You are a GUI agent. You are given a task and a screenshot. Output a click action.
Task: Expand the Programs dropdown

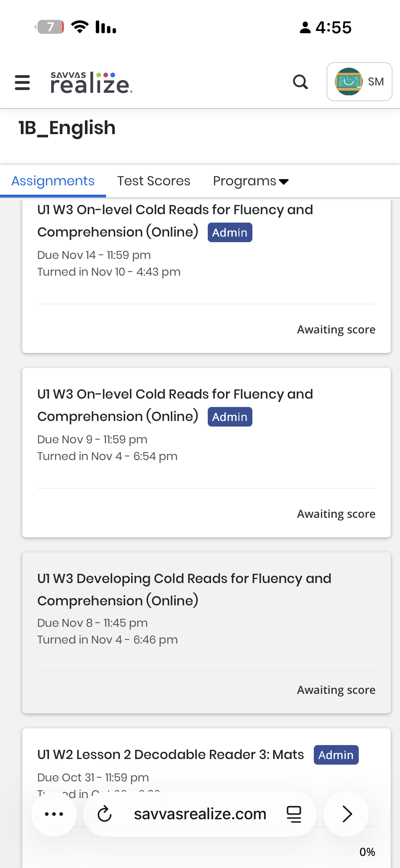coord(251,181)
